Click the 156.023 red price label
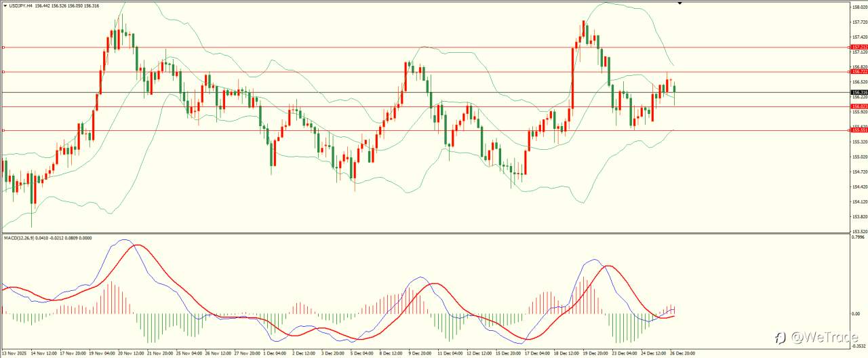Screen dimensions: 868x358 pos(859,106)
